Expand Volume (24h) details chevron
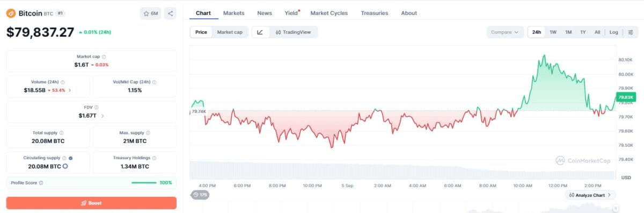The width and height of the screenshot is (644, 213). 70,90
